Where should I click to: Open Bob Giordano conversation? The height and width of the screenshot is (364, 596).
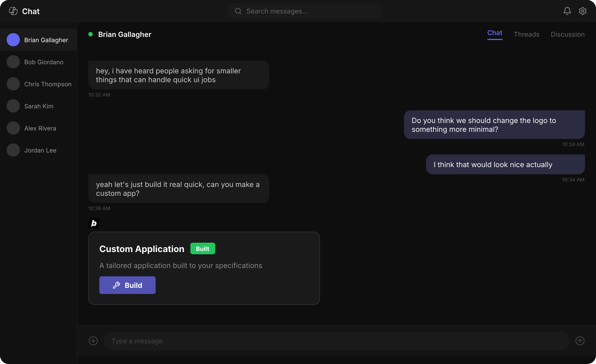coord(39,62)
